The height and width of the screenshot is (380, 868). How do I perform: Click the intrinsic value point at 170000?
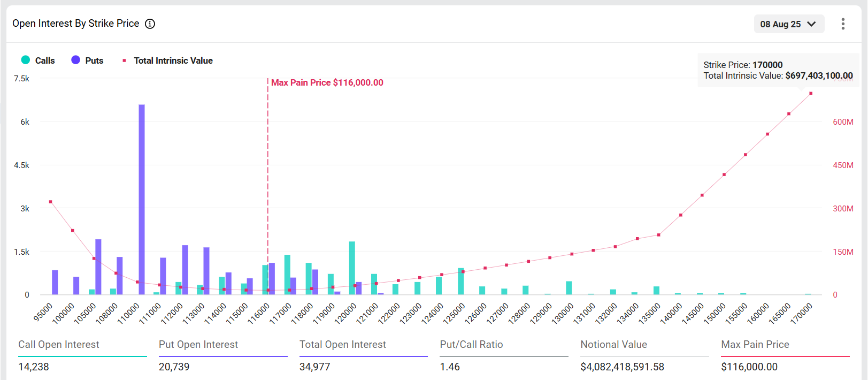point(811,94)
